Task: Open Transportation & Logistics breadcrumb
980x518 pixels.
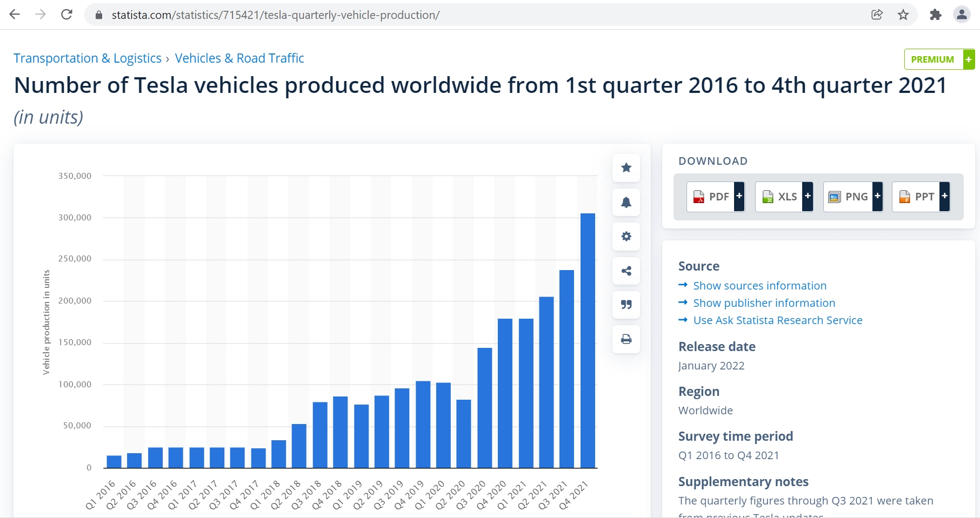Action: pyautogui.click(x=88, y=58)
